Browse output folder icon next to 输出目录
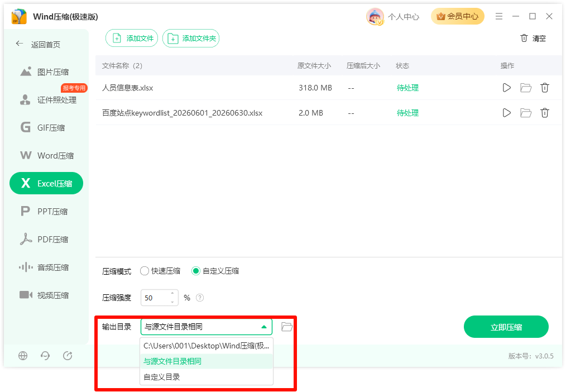This screenshot has width=566, height=392. [x=287, y=327]
